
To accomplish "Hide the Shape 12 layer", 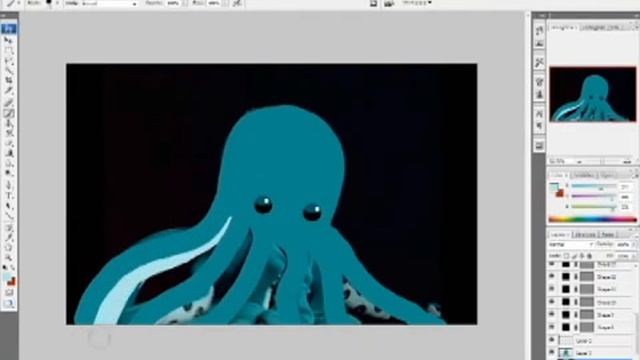I will point(552,277).
